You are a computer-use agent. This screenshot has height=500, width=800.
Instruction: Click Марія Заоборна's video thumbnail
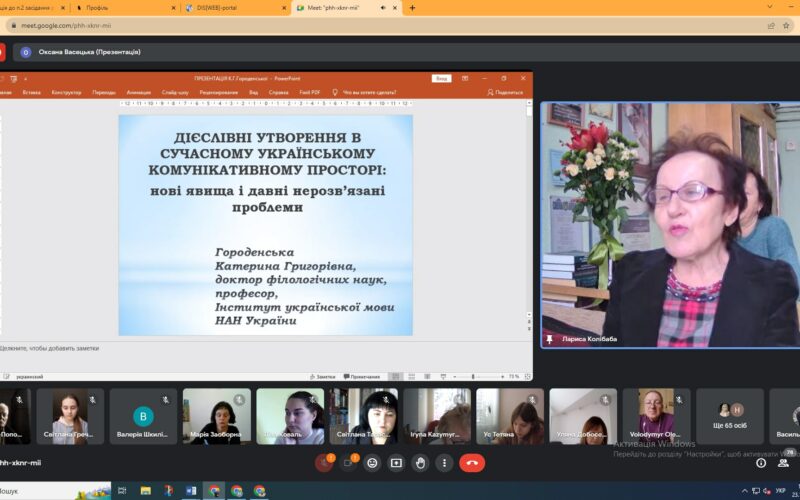tap(217, 416)
